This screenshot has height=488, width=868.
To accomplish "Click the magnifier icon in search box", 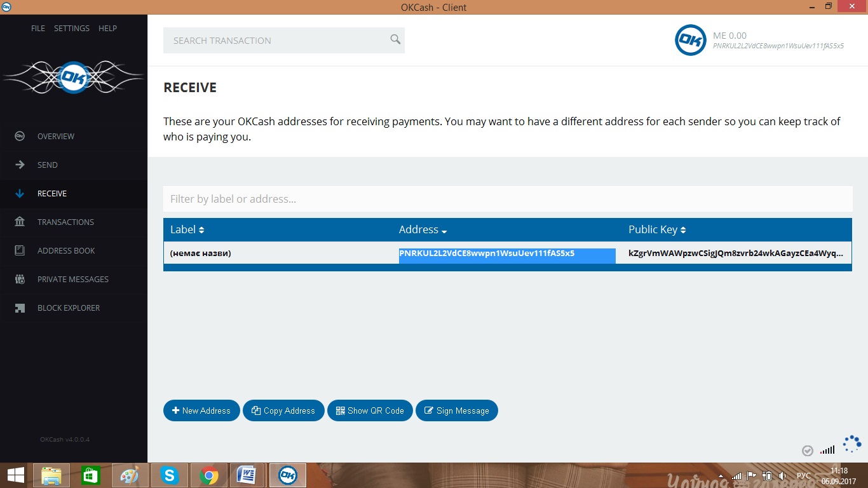I will point(395,39).
